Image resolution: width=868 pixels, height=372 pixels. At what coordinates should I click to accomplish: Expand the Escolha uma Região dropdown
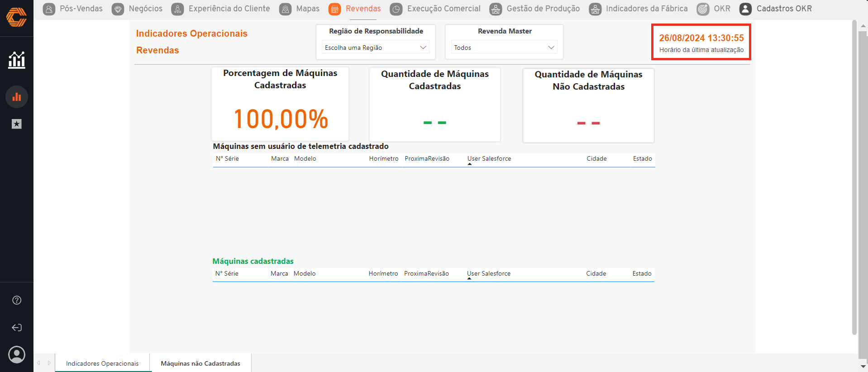coord(375,47)
